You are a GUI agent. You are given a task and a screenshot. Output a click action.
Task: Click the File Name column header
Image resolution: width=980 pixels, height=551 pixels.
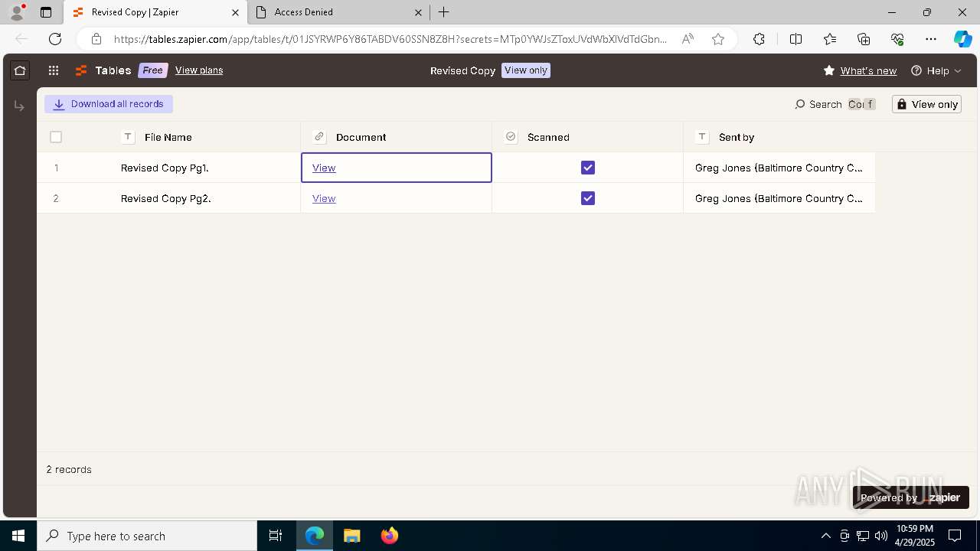(x=168, y=137)
